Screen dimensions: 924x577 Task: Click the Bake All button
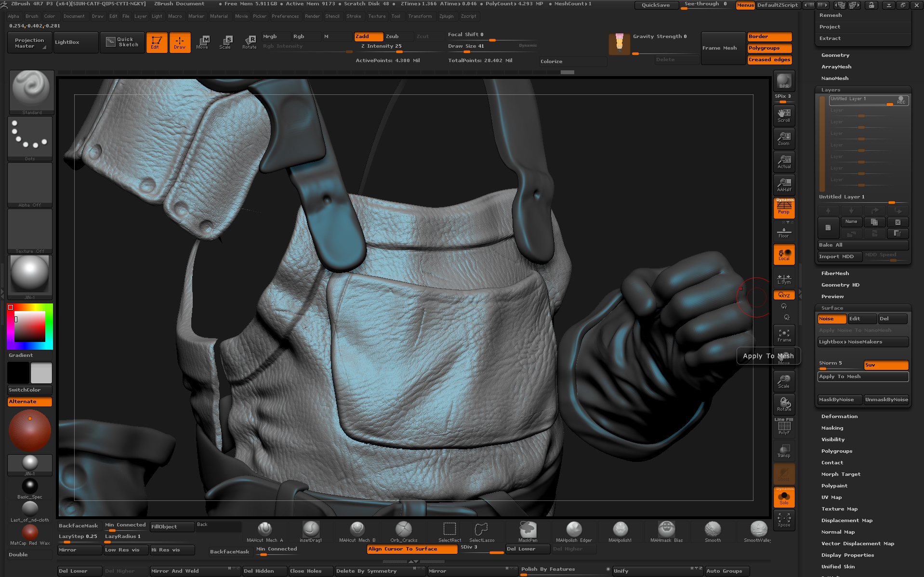point(863,245)
